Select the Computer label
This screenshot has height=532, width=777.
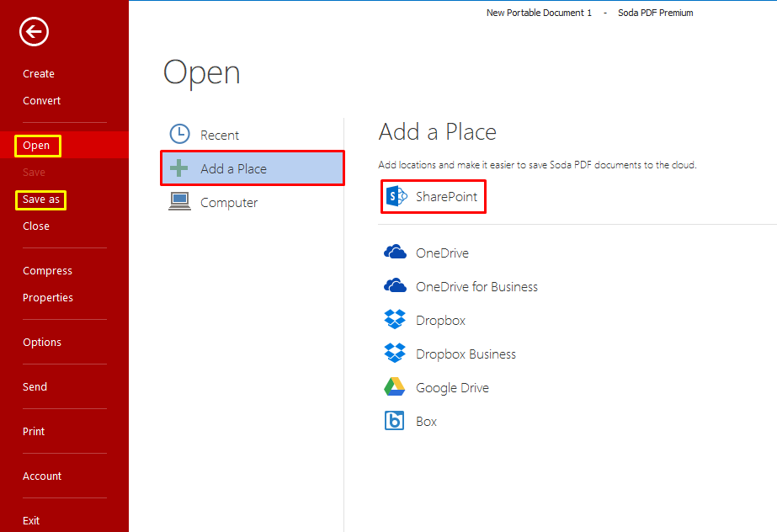[x=229, y=203]
